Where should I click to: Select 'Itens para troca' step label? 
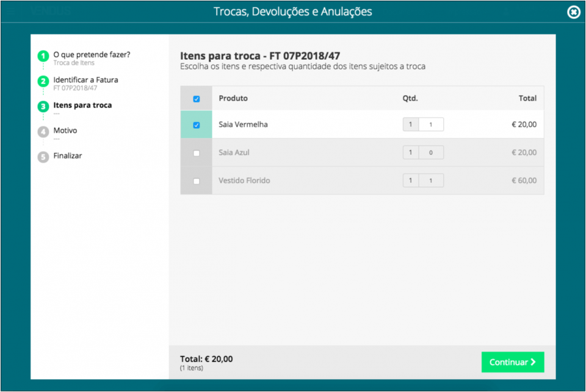[82, 105]
